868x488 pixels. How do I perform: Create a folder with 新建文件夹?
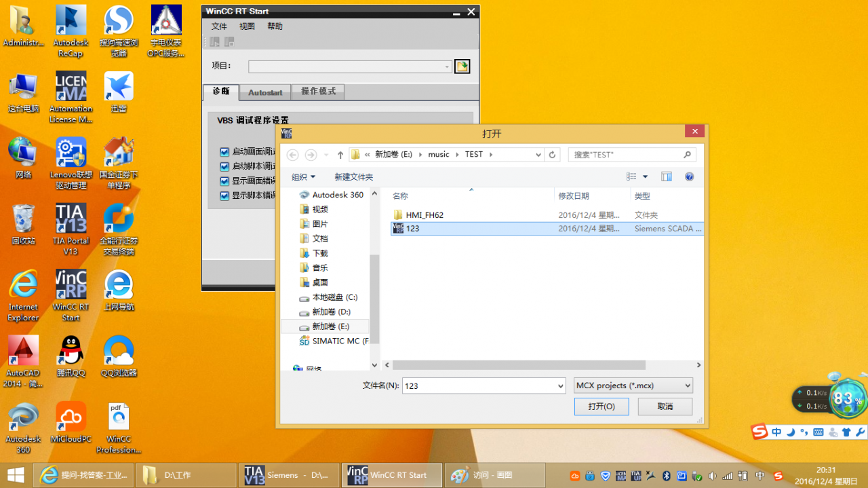click(x=353, y=176)
